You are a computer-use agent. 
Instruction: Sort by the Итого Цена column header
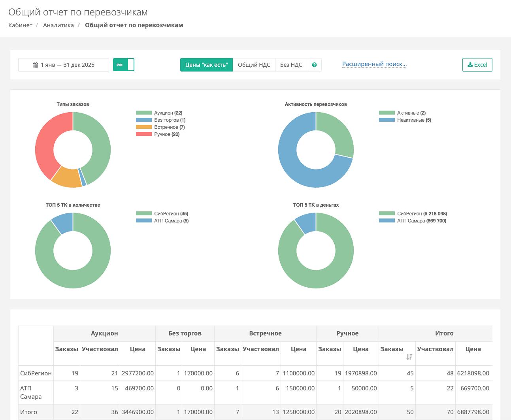click(473, 349)
